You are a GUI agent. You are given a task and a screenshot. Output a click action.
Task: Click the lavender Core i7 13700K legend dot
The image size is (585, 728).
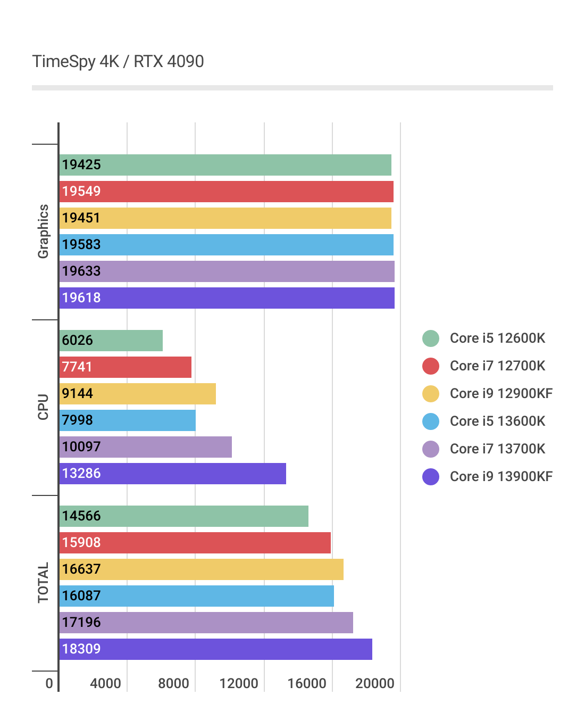pos(431,449)
